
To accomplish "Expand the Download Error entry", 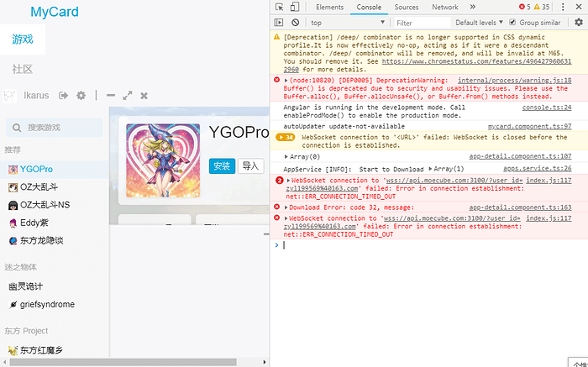I will (x=286, y=207).
